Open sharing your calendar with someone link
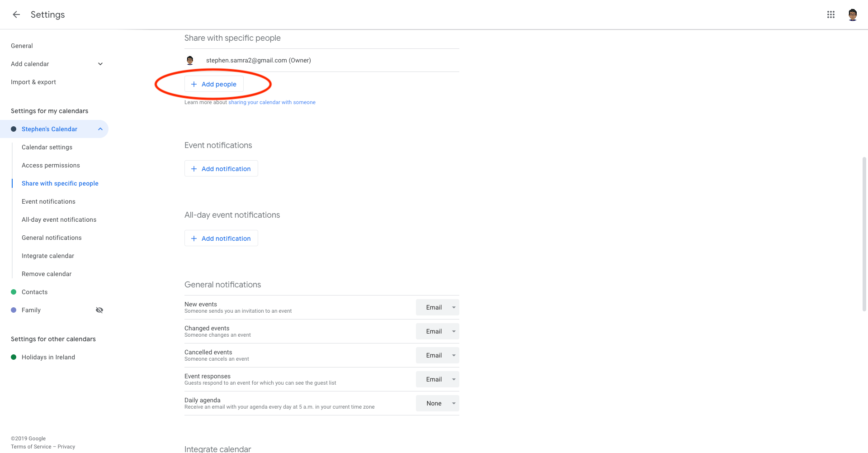This screenshot has width=868, height=453. pyautogui.click(x=272, y=102)
